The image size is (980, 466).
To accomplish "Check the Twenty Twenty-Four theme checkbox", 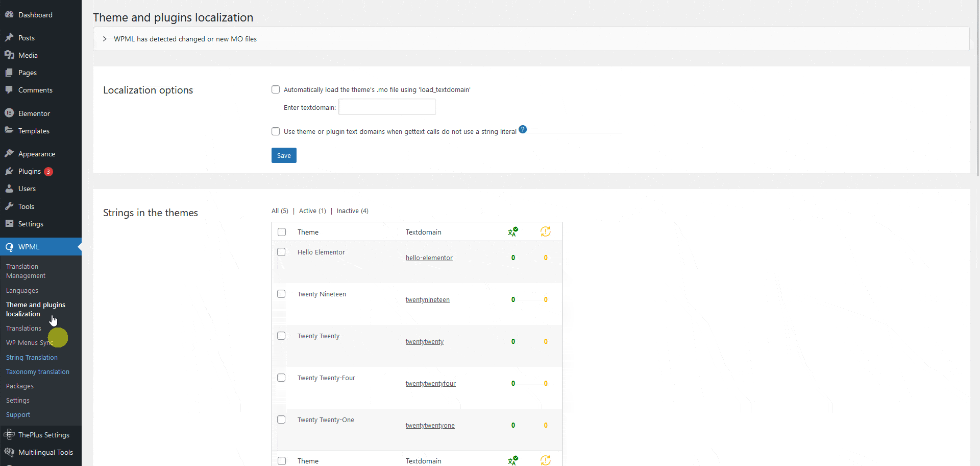I will click(x=281, y=378).
